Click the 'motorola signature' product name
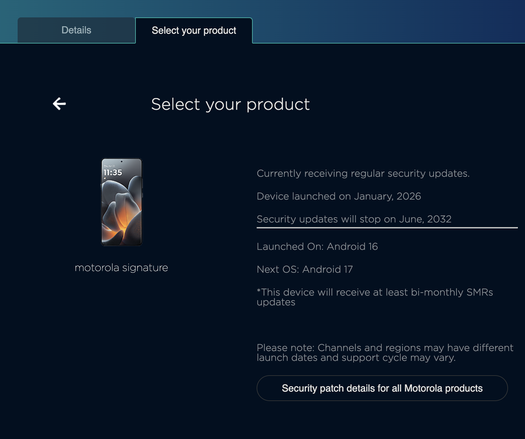Image resolution: width=525 pixels, height=439 pixels. click(121, 268)
